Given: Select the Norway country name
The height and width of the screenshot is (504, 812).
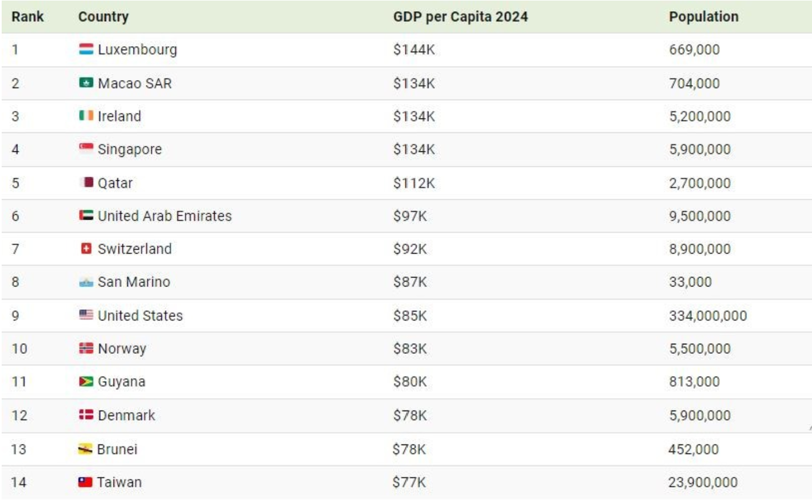Looking at the screenshot, I should coord(122,349).
